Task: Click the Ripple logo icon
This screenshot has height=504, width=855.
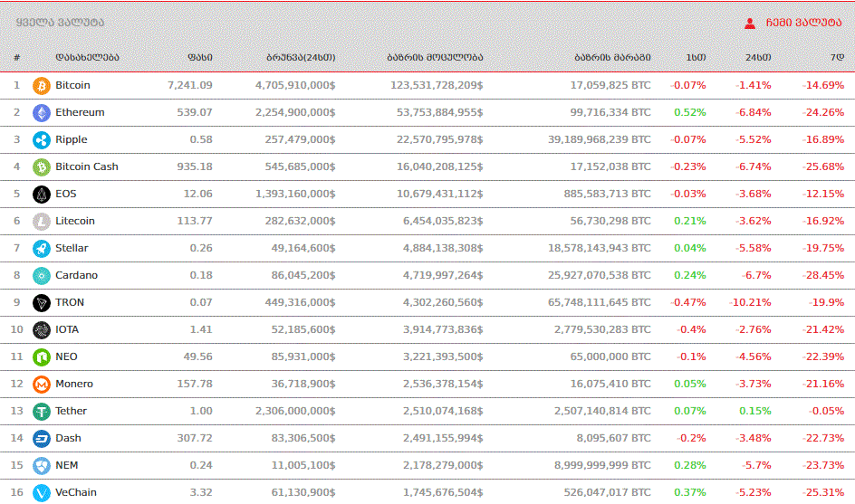Action: click(41, 140)
